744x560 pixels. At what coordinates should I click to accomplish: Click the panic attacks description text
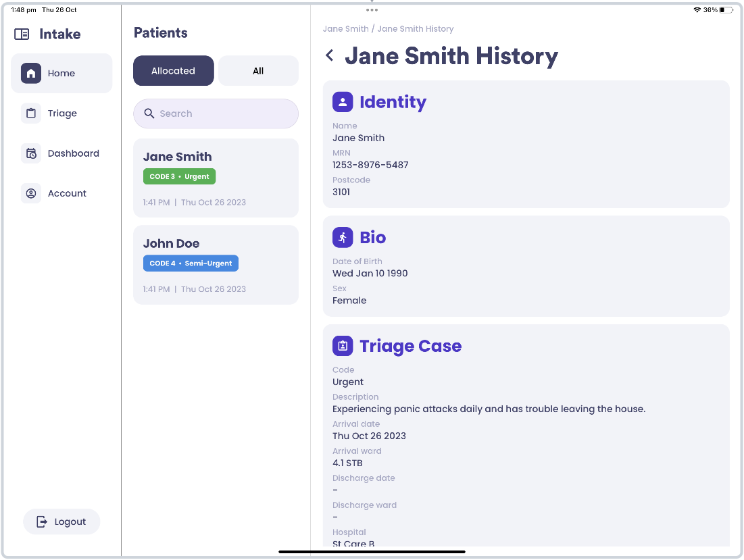tap(489, 409)
